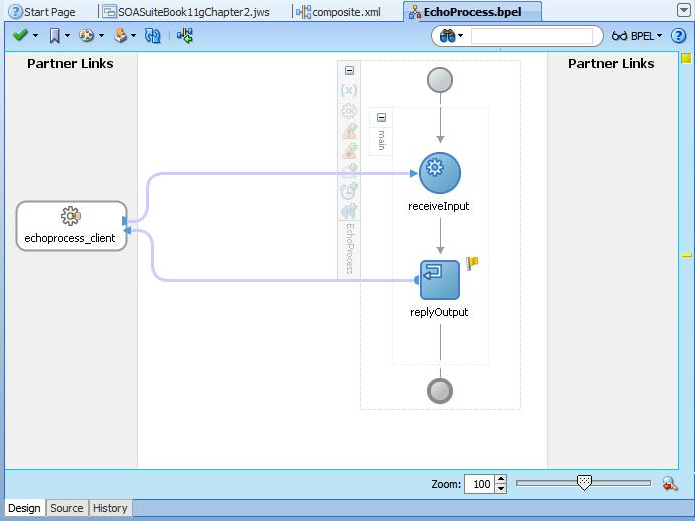Select the replyOutput activity icon
Viewport: 695px width, 521px height.
pyautogui.click(x=440, y=280)
